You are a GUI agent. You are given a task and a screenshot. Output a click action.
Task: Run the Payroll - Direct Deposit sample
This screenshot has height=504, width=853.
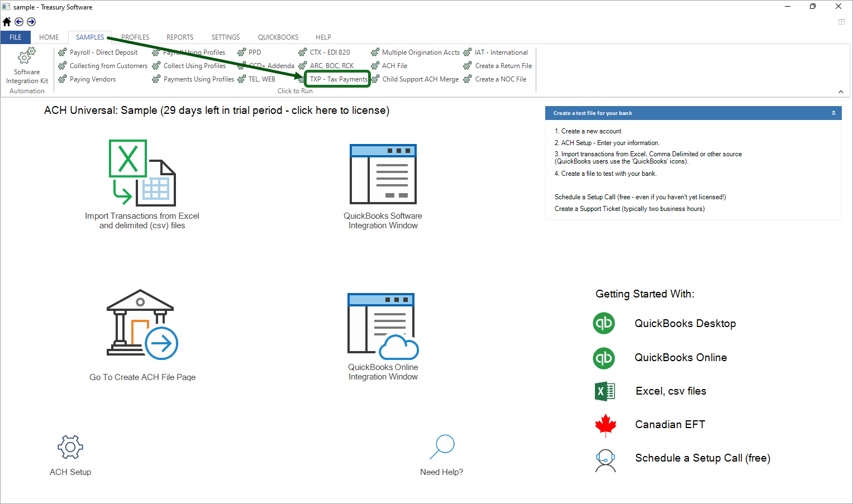[x=98, y=52]
